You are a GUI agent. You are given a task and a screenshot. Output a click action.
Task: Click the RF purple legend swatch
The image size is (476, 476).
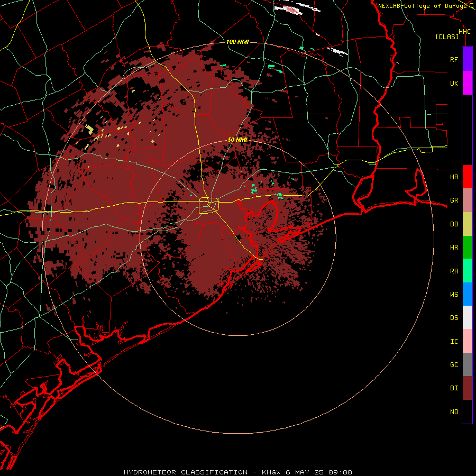click(467, 59)
